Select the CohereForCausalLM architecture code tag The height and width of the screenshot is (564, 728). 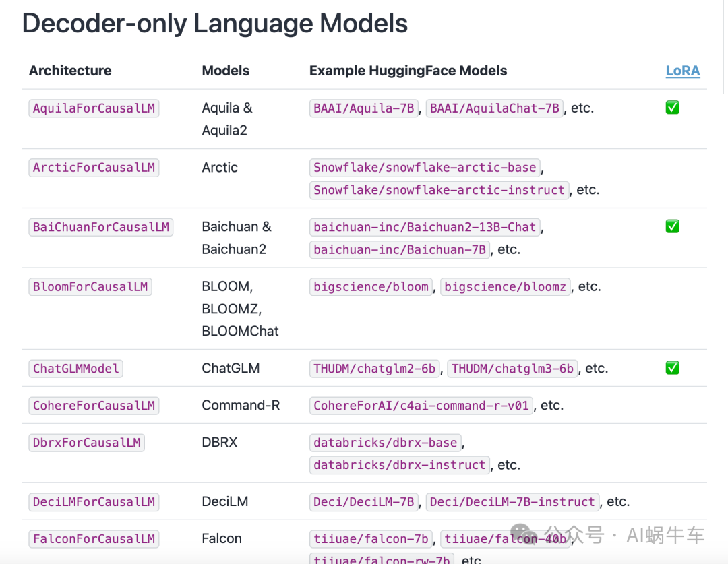click(94, 406)
